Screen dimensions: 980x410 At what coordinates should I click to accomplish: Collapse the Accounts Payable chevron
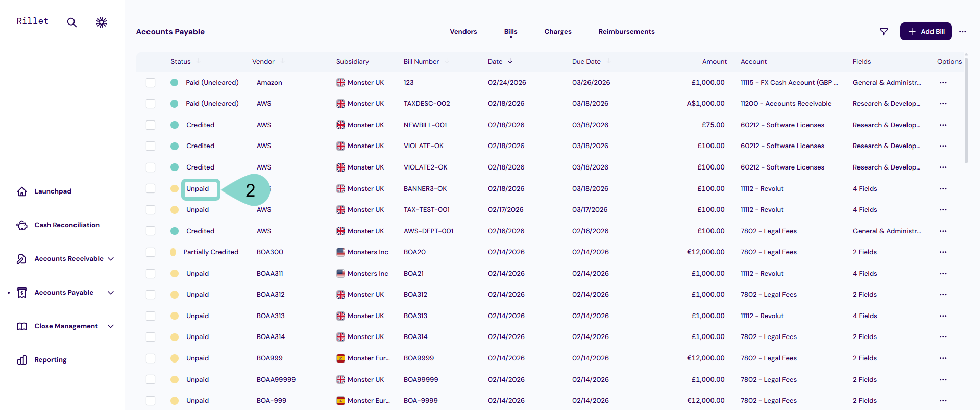(111, 293)
